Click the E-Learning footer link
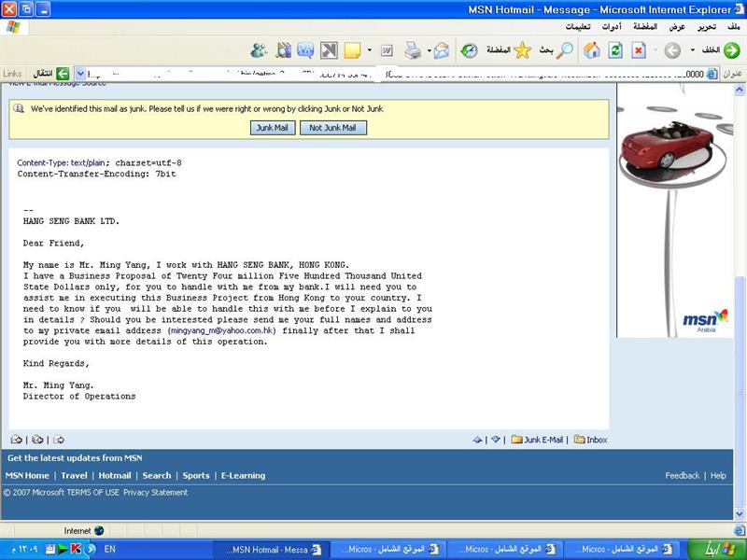The height and width of the screenshot is (560, 747). tap(243, 475)
